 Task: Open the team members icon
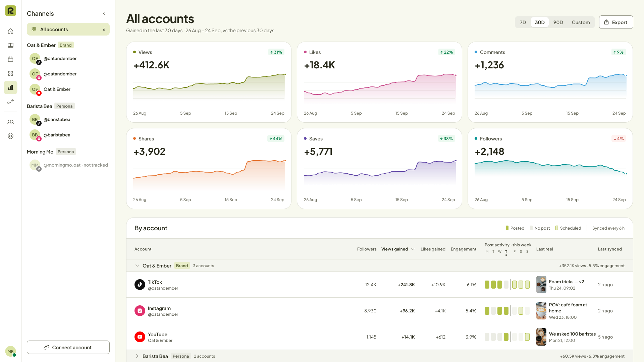click(x=10, y=122)
